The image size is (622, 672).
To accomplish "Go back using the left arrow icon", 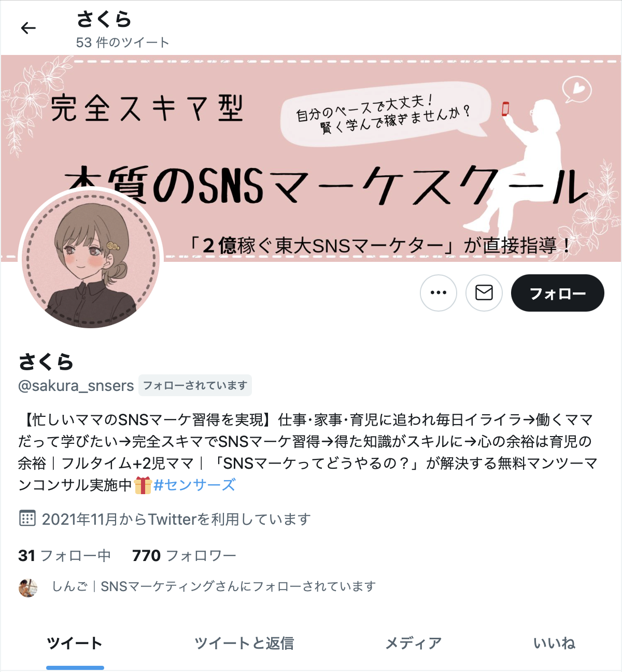I will point(29,28).
